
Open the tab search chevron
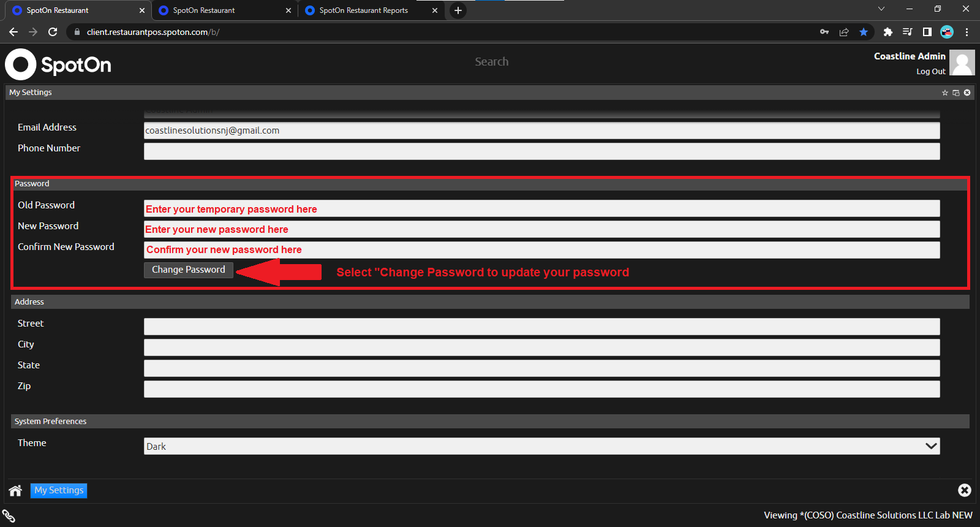881,9
